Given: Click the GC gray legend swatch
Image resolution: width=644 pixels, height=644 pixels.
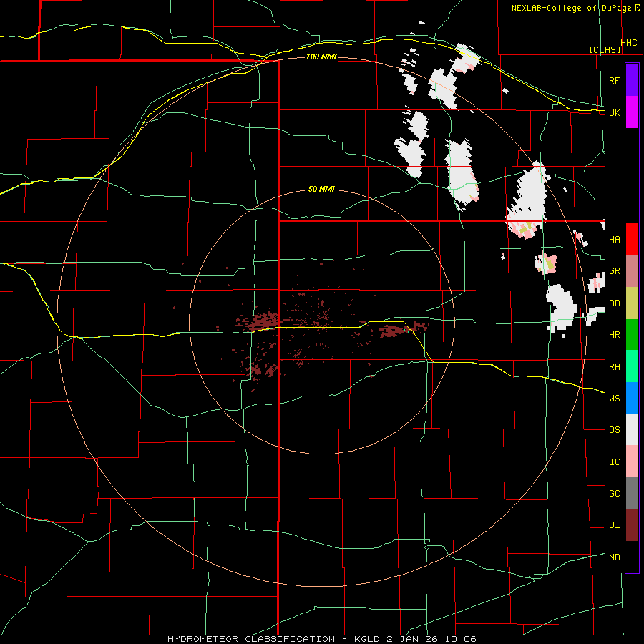Looking at the screenshot, I should pos(632,493).
